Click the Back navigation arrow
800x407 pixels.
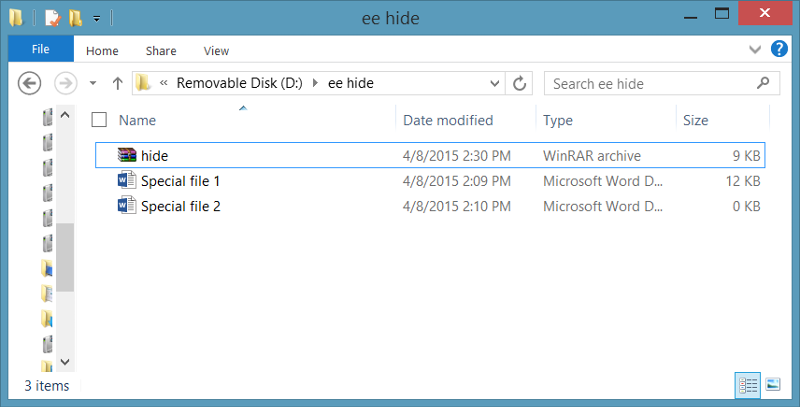click(x=30, y=83)
